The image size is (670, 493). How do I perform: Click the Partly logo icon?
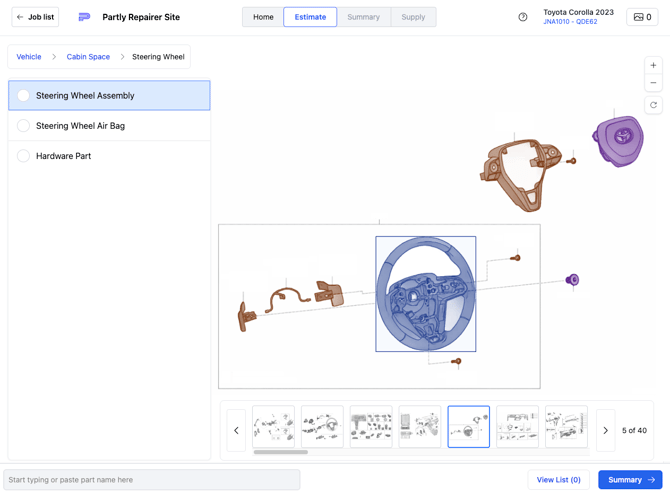(84, 17)
